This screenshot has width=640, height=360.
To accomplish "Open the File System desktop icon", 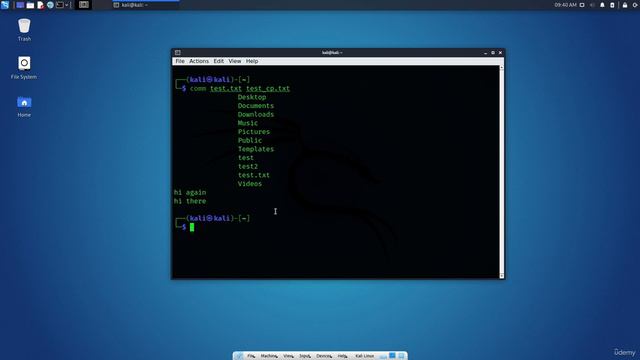I will pos(24,68).
